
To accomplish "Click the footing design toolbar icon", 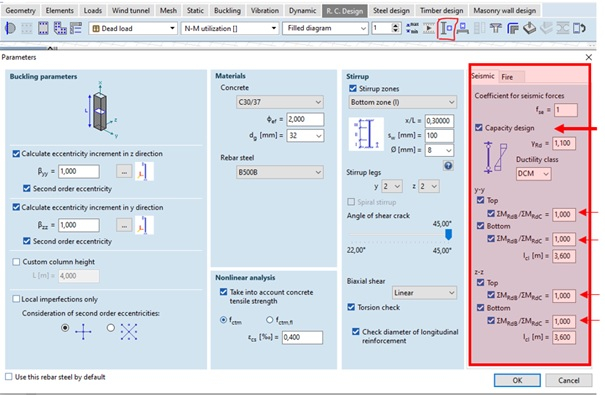I will 529,28.
